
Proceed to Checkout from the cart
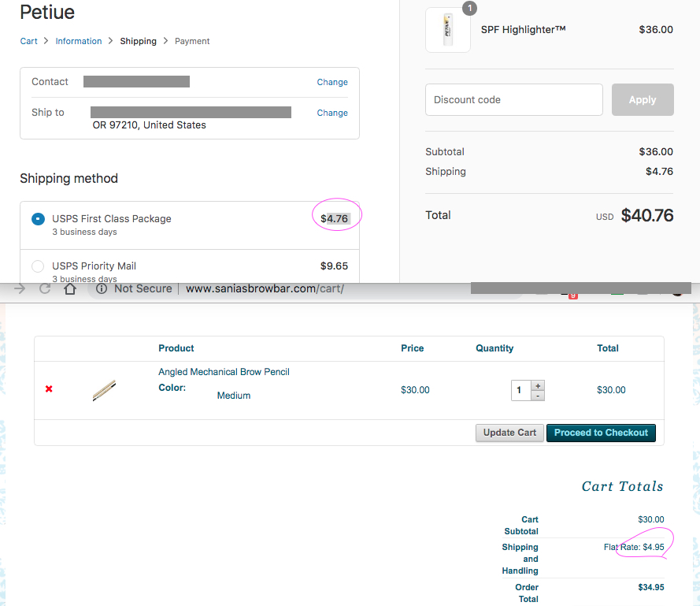[601, 433]
